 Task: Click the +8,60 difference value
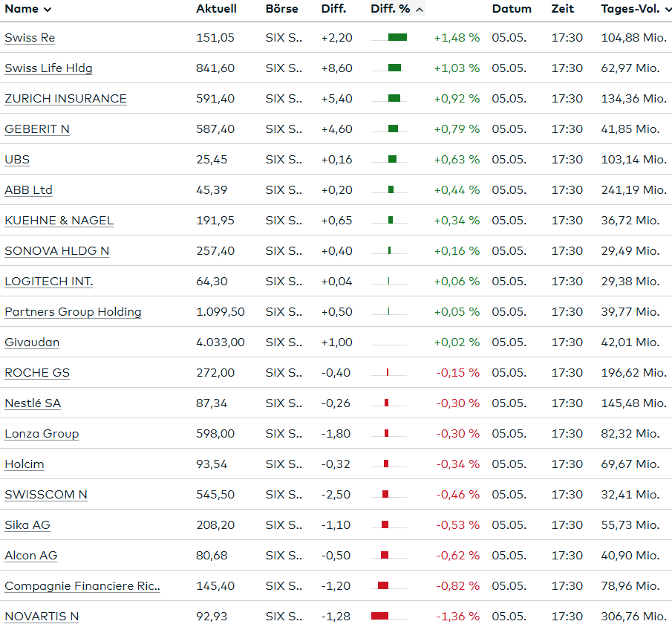coord(337,68)
